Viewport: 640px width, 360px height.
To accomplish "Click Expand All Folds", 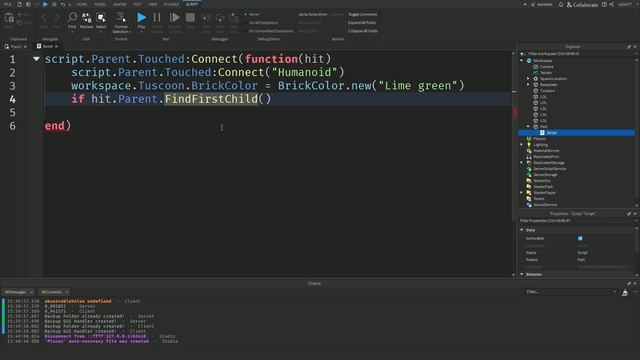I will [362, 22].
